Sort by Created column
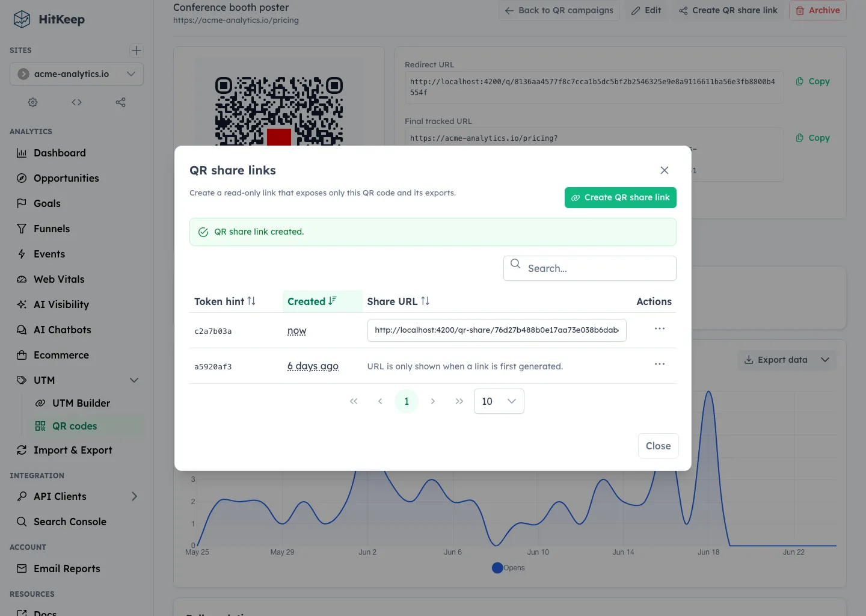866x616 pixels. point(322,301)
